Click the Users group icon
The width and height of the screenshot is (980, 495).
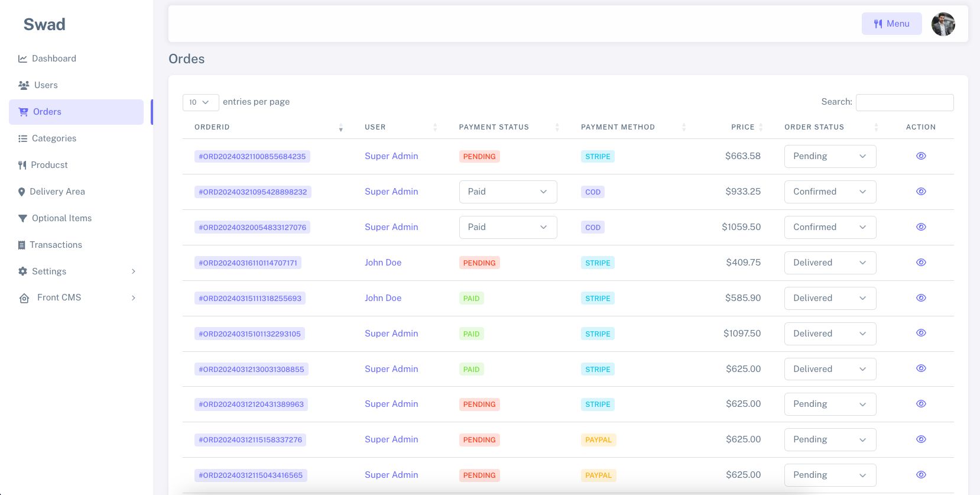[x=24, y=85]
